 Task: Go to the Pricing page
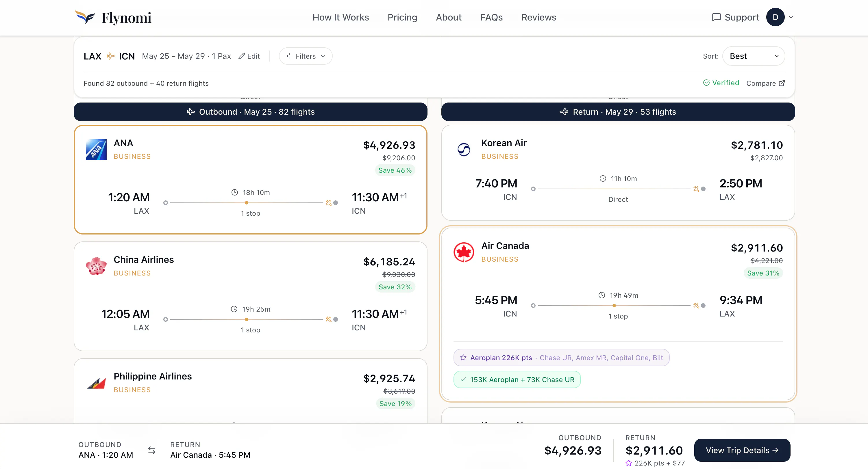tap(402, 17)
